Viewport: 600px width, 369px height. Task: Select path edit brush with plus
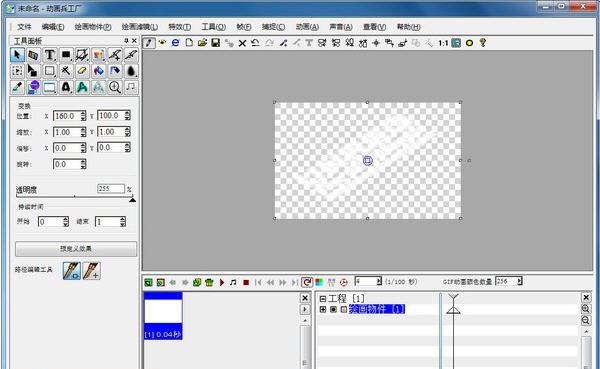[92, 270]
